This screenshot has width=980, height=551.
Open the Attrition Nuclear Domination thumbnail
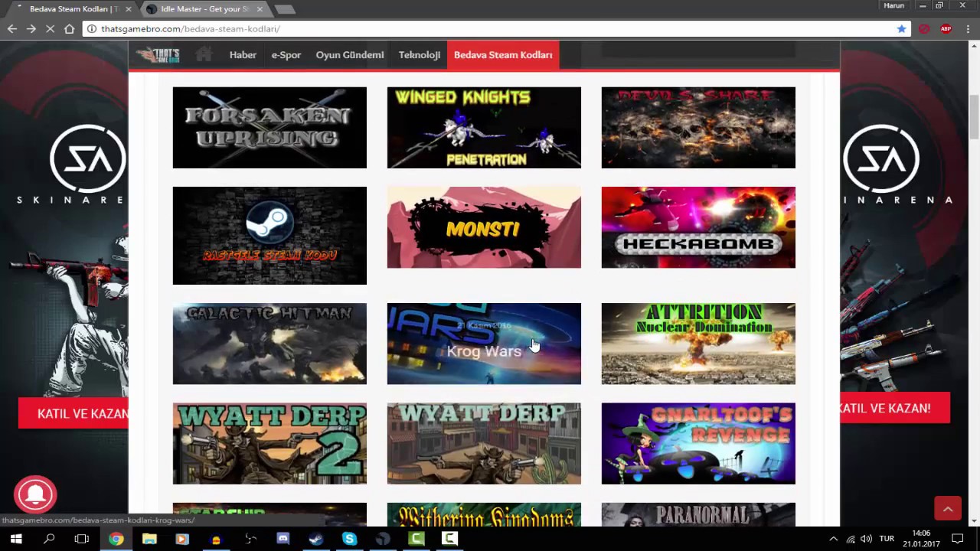click(698, 344)
